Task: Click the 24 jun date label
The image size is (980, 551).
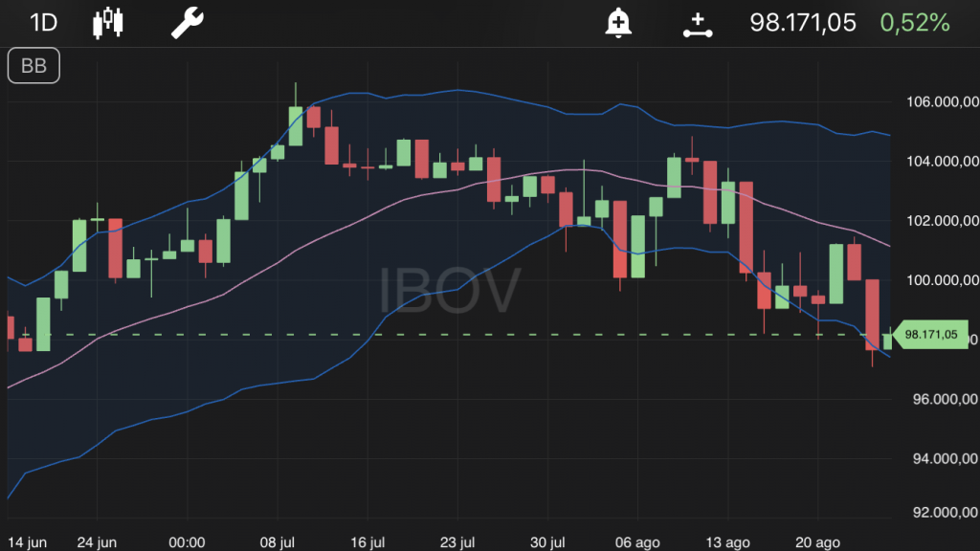Action: pyautogui.click(x=97, y=542)
